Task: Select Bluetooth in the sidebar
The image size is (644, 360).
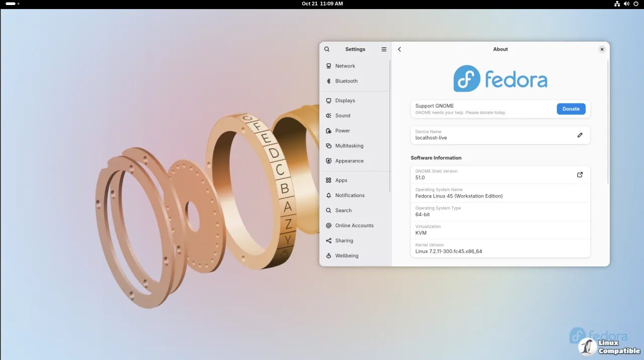Action: coord(355,81)
